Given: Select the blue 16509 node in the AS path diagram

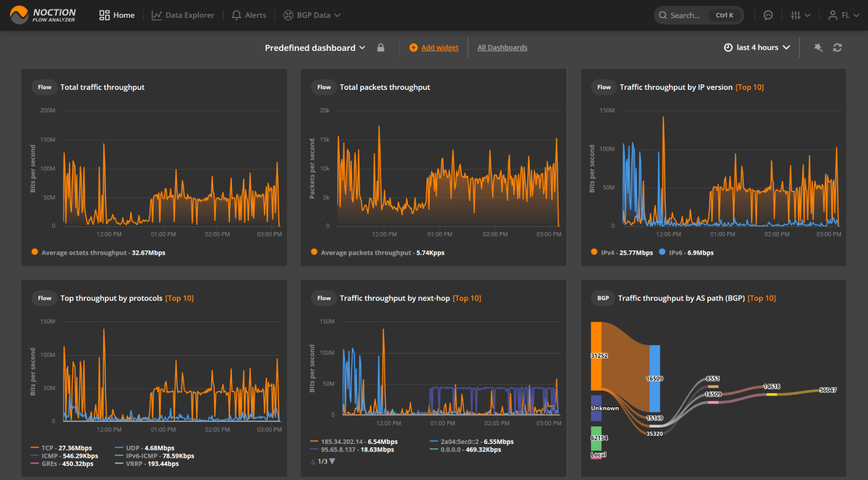Looking at the screenshot, I should (x=655, y=378).
